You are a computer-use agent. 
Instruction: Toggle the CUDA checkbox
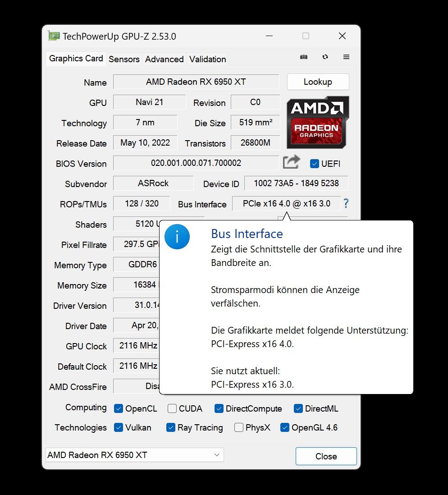(172, 408)
